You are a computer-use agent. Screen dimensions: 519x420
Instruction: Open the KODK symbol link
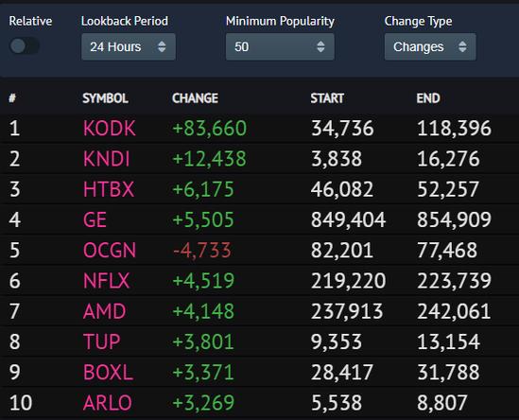(x=110, y=129)
